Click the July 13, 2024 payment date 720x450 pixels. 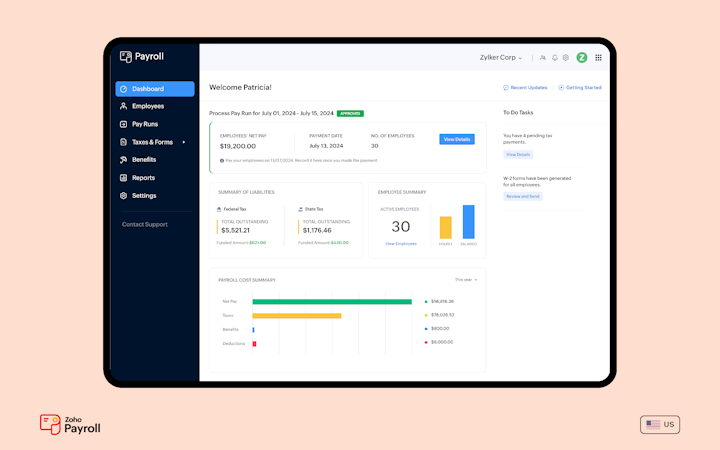coord(326,146)
